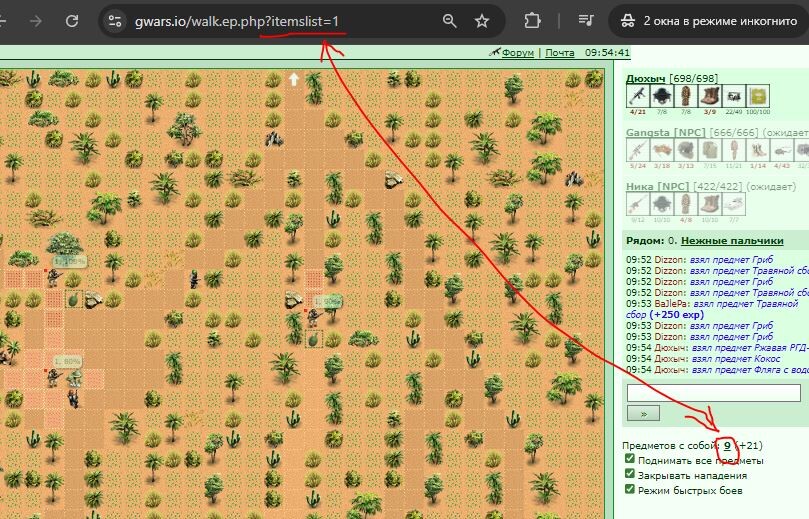Image resolution: width=809 pixels, height=519 pixels.
Task: Click log line взял предмет Ржавая РГД
Action: (x=750, y=348)
